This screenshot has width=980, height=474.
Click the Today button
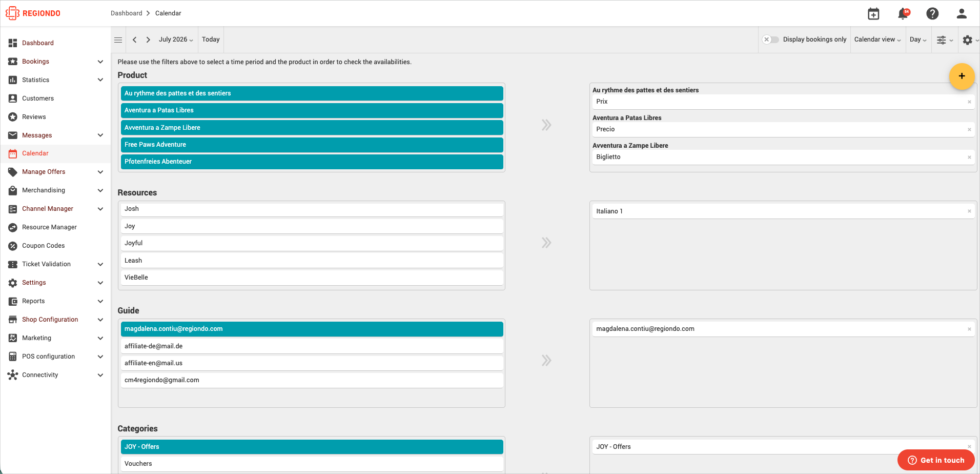point(211,39)
